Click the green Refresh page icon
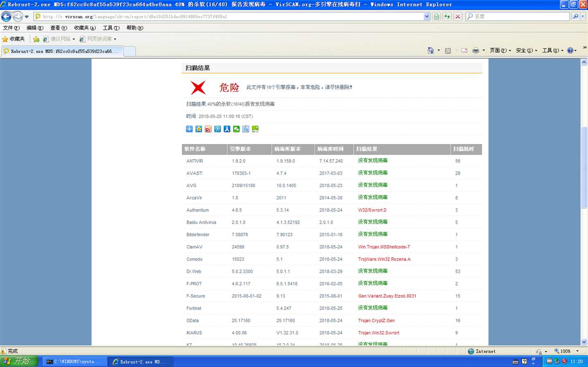Image resolution: width=588 pixels, height=367 pixels. [447, 16]
